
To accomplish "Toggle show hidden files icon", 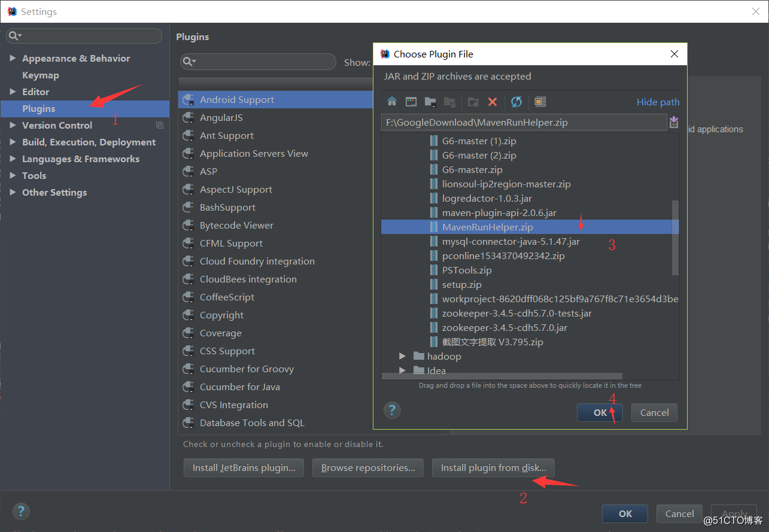I will click(540, 102).
